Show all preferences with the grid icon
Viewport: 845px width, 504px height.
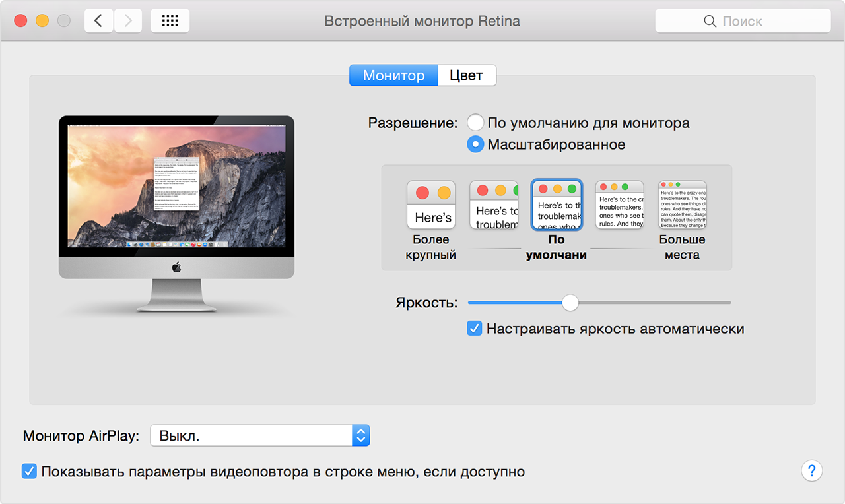click(170, 21)
